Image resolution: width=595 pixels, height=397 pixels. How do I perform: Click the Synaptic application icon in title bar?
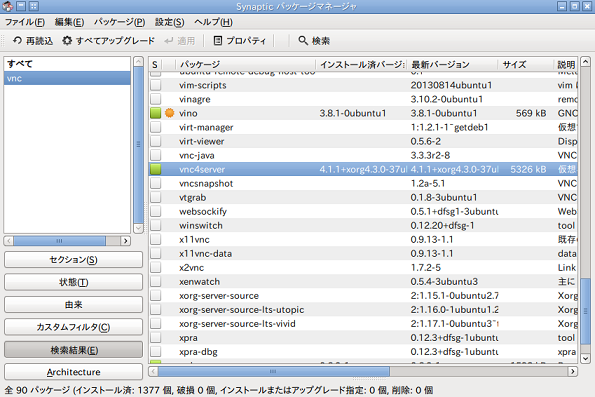(x=8, y=6)
